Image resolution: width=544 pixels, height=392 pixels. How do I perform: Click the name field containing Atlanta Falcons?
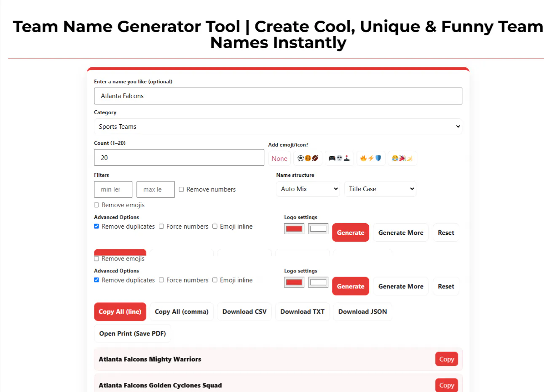(x=278, y=96)
